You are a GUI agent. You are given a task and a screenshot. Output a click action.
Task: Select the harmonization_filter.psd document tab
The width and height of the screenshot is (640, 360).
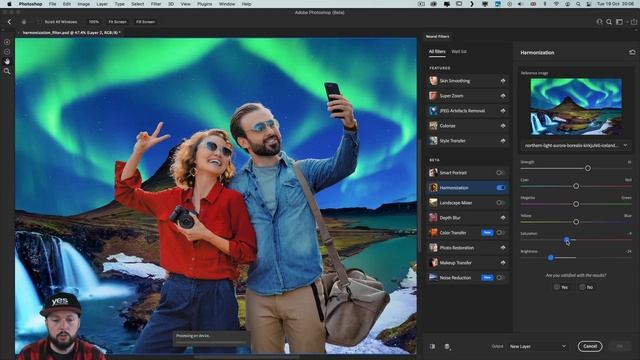pos(71,33)
